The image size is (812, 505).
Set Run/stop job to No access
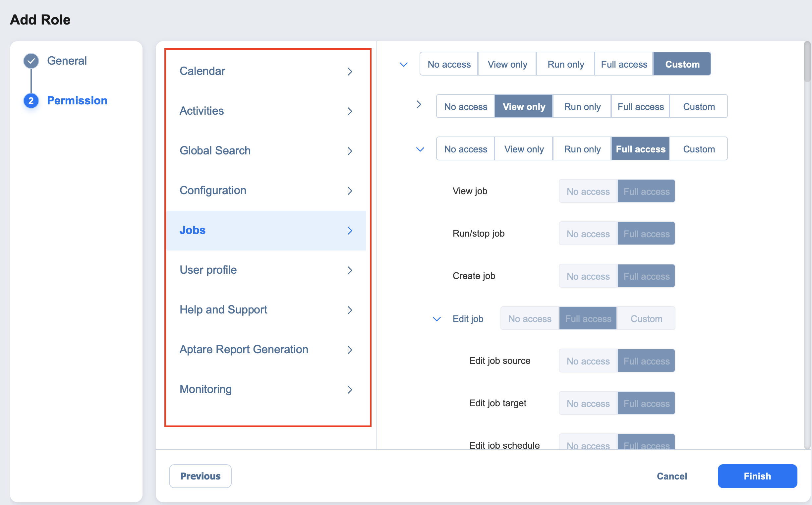(x=588, y=234)
